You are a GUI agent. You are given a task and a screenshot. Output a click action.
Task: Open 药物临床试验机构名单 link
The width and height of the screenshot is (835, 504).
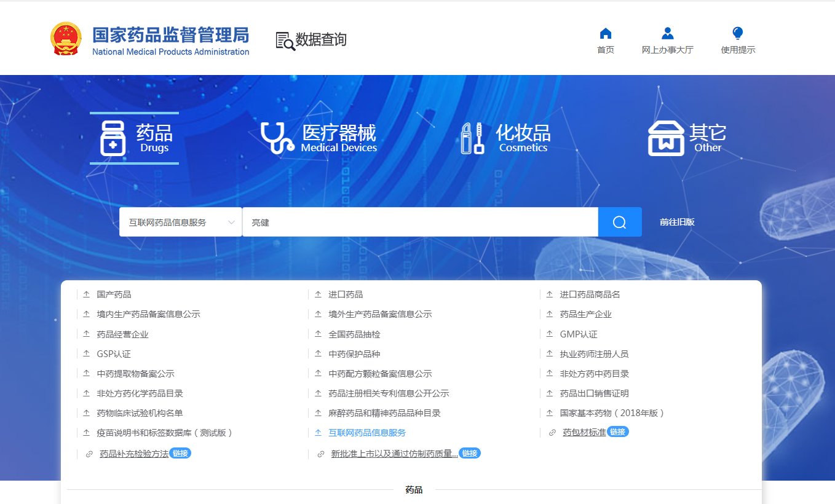pos(140,413)
